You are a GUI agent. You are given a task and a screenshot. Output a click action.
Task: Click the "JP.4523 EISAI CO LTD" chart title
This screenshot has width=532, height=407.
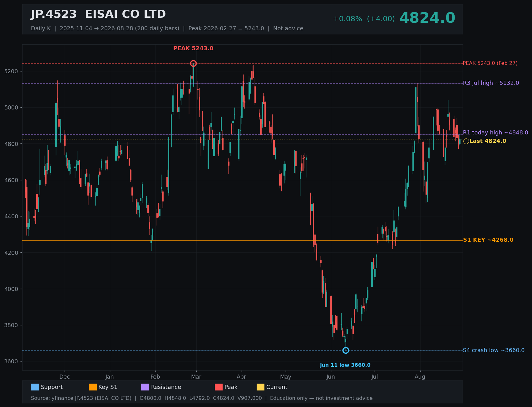(98, 14)
